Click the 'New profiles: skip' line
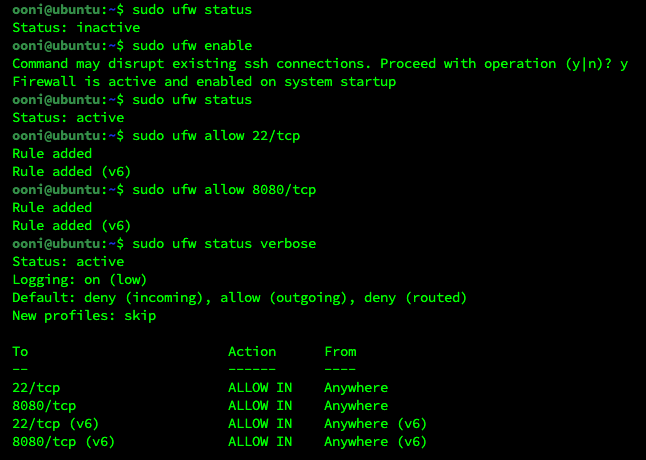This screenshot has height=460, width=646. click(84, 316)
